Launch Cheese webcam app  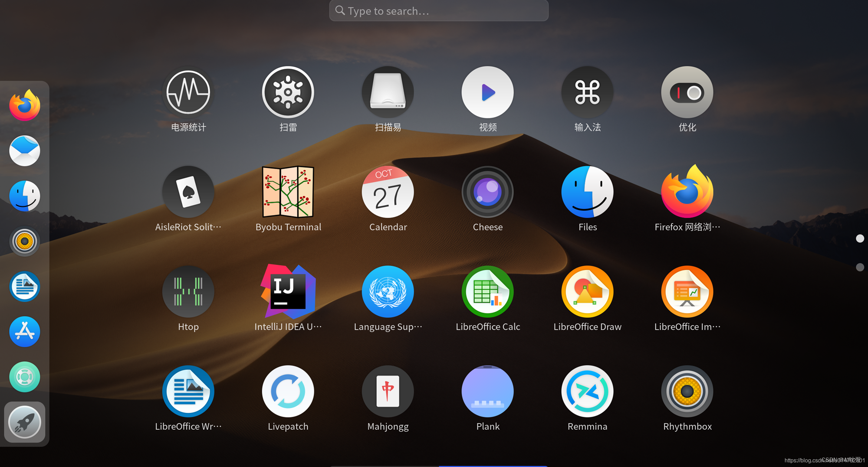[487, 192]
